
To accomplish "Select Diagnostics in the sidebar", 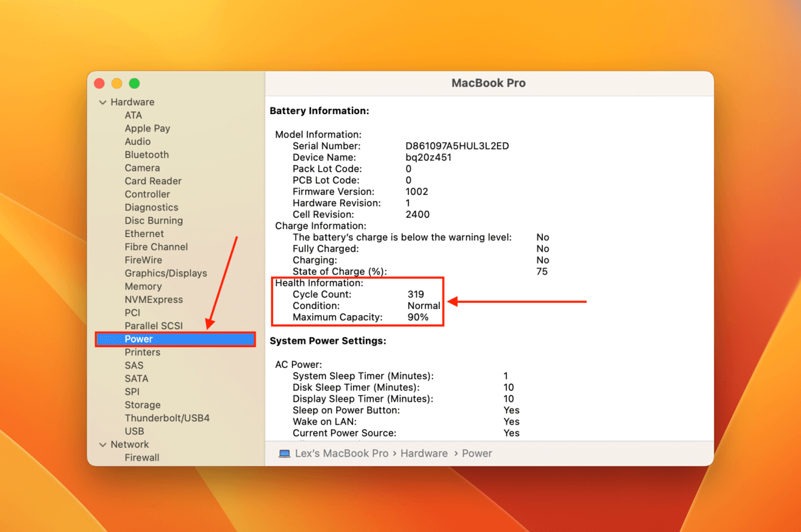I will (152, 207).
